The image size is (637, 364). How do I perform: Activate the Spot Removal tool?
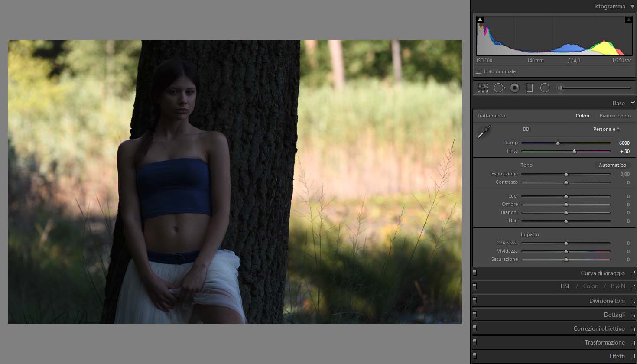pyautogui.click(x=499, y=88)
